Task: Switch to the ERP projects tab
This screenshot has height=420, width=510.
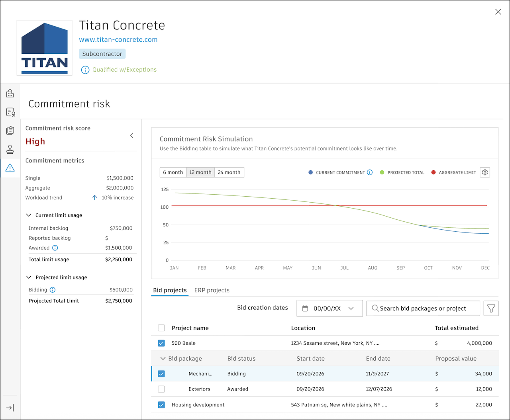Action: click(212, 290)
